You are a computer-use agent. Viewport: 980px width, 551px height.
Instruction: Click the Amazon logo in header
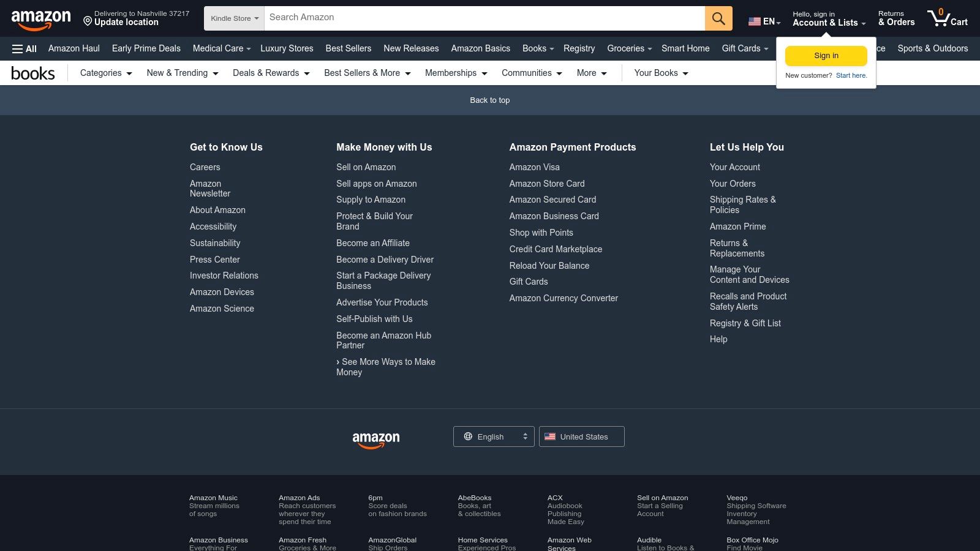pyautogui.click(x=41, y=19)
